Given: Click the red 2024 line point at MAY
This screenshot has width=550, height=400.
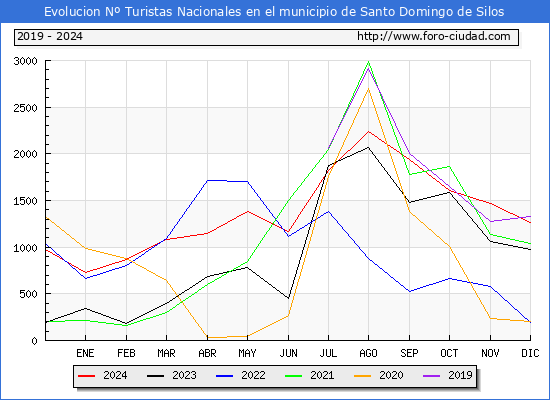Looking at the screenshot, I should pyautogui.click(x=247, y=212).
